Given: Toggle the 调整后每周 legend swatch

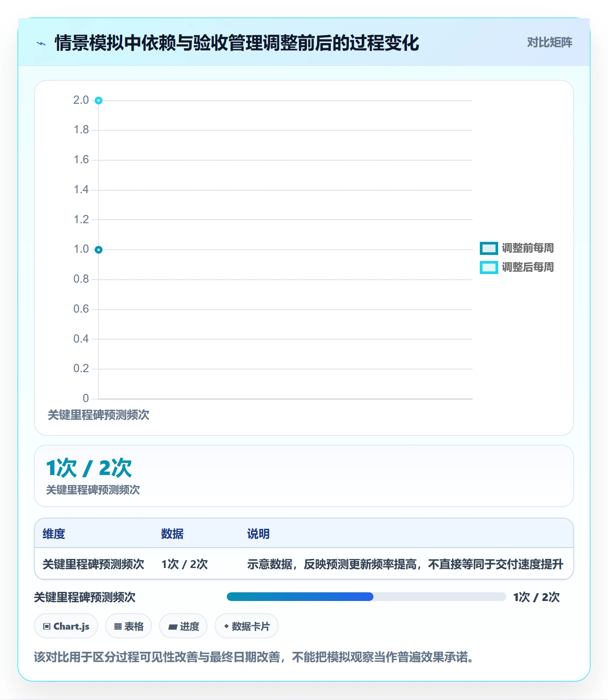Looking at the screenshot, I should (x=489, y=267).
